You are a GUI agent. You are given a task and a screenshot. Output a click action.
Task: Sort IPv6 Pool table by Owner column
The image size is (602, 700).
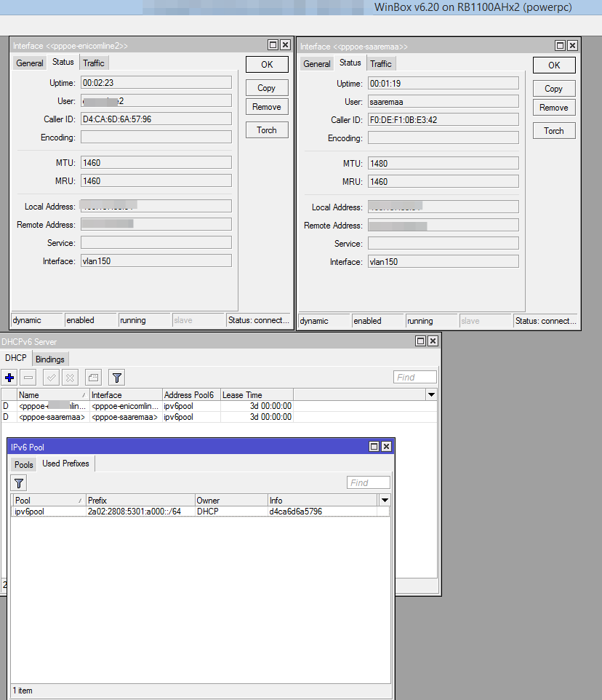[x=231, y=500]
